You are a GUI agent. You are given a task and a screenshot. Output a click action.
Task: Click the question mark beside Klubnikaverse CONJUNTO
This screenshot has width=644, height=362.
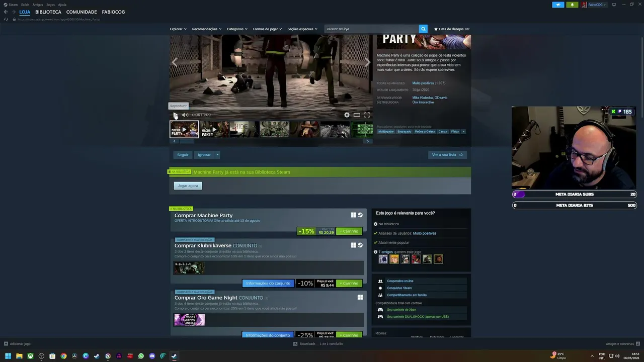[x=260, y=246]
